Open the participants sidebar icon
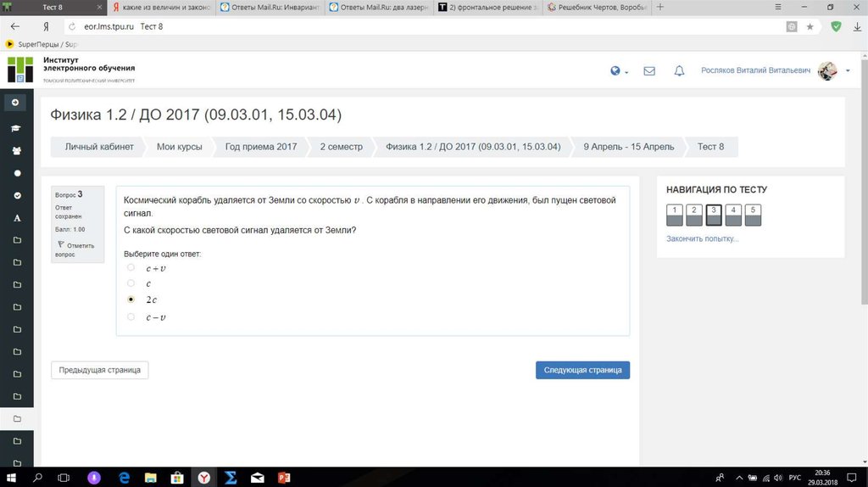 [x=17, y=151]
